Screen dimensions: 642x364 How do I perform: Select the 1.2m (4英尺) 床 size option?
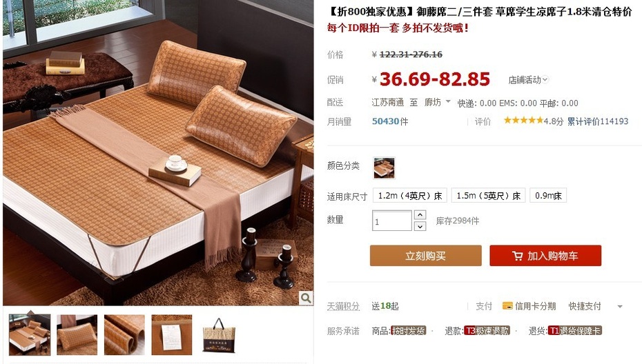(x=410, y=196)
